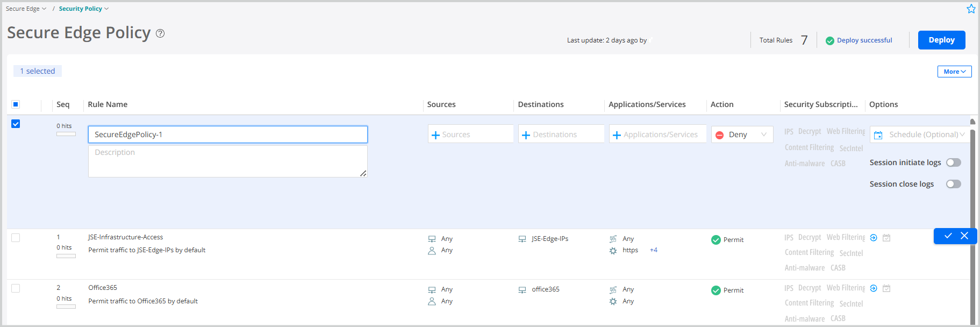Click the Description text field
The image size is (980, 327).
(x=227, y=161)
